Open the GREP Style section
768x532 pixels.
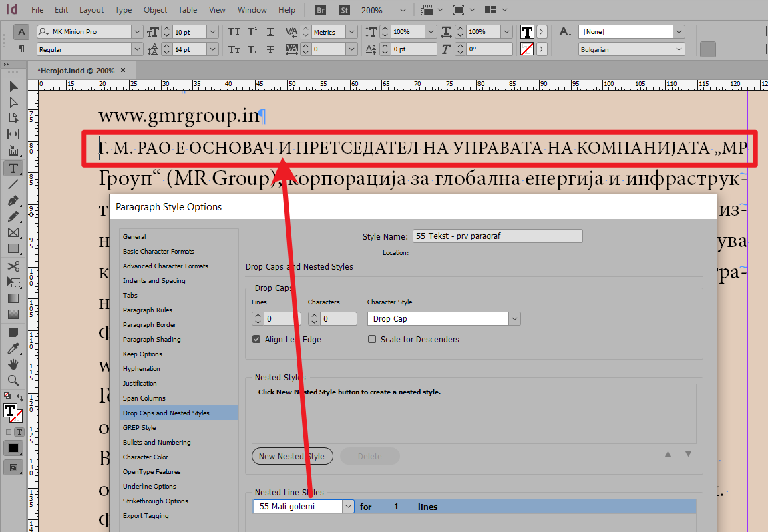pos(139,427)
